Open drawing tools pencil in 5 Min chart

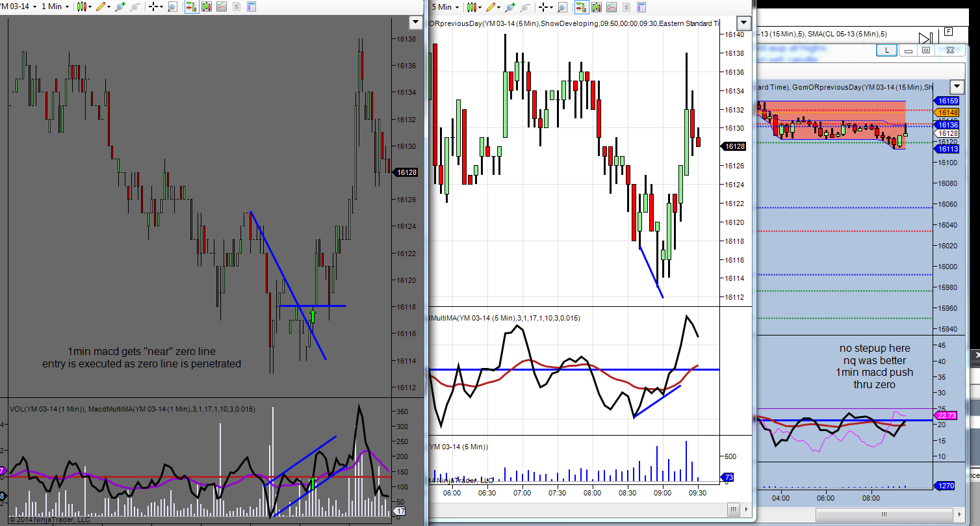click(493, 7)
